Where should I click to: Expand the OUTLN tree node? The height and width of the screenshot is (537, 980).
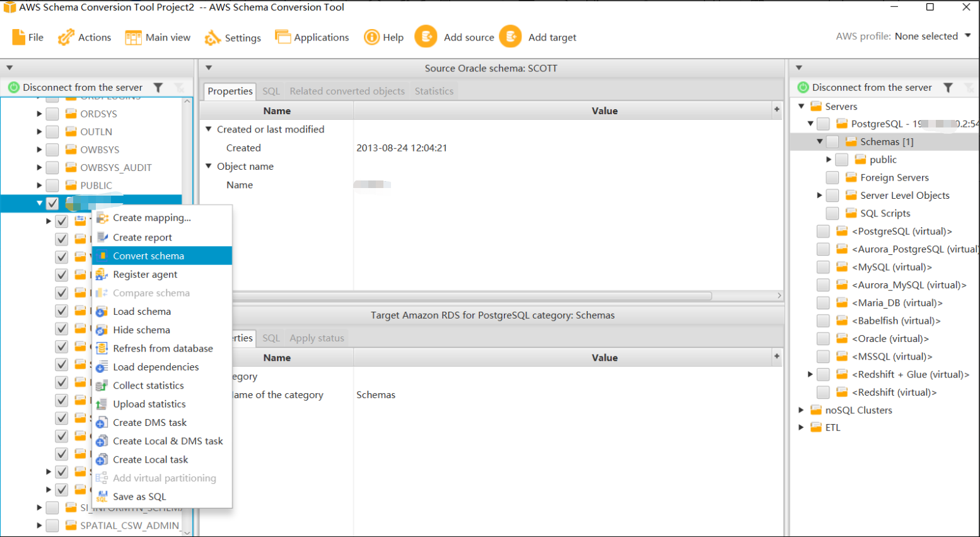click(x=39, y=132)
